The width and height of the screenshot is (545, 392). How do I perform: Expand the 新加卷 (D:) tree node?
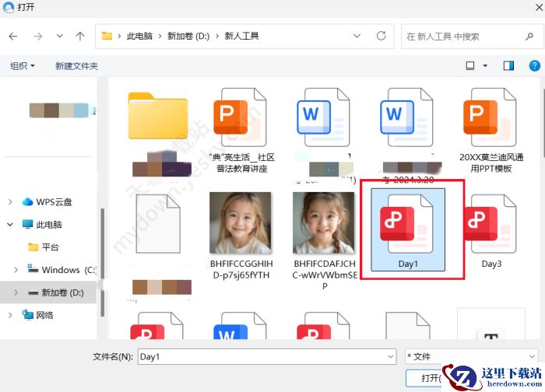click(x=16, y=292)
